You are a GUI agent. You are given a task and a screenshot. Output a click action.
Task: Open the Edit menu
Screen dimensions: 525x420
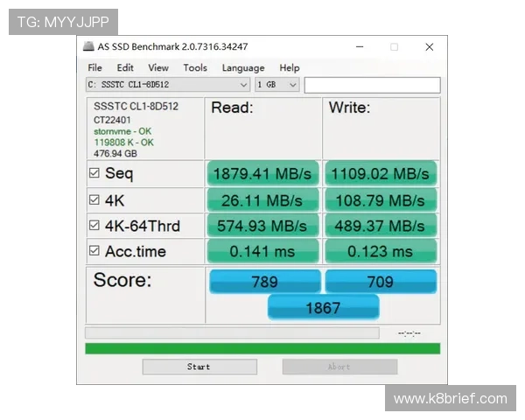(x=125, y=67)
